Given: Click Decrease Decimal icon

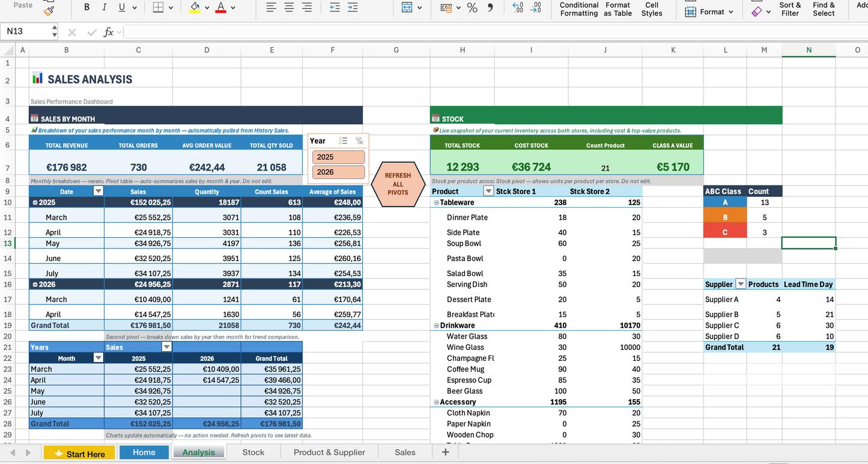Looking at the screenshot, I should pyautogui.click(x=536, y=7).
